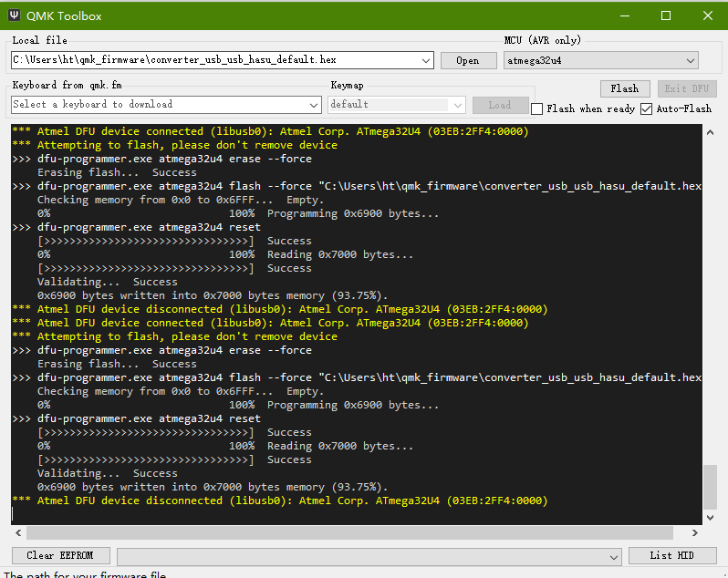Click the first '0x6900 bytes written into 0x7000' line
Image resolution: width=728 pixels, height=578 pixels.
213,296
